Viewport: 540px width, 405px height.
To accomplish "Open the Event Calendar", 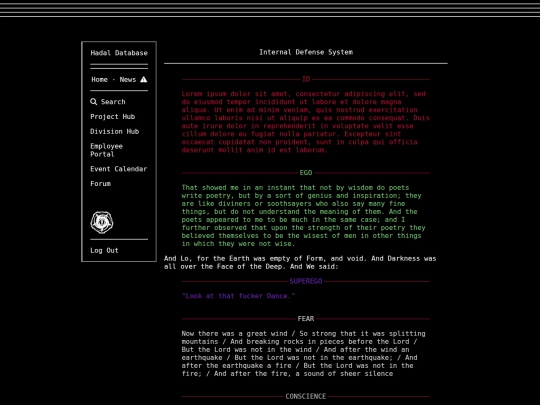I will pyautogui.click(x=118, y=169).
